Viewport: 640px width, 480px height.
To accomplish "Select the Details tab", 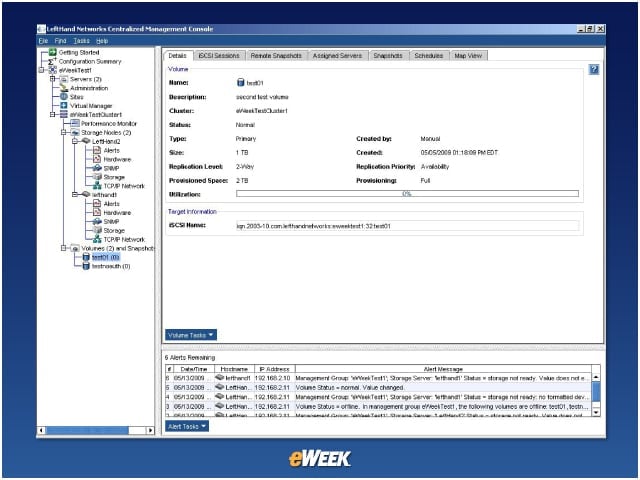I will click(177, 56).
